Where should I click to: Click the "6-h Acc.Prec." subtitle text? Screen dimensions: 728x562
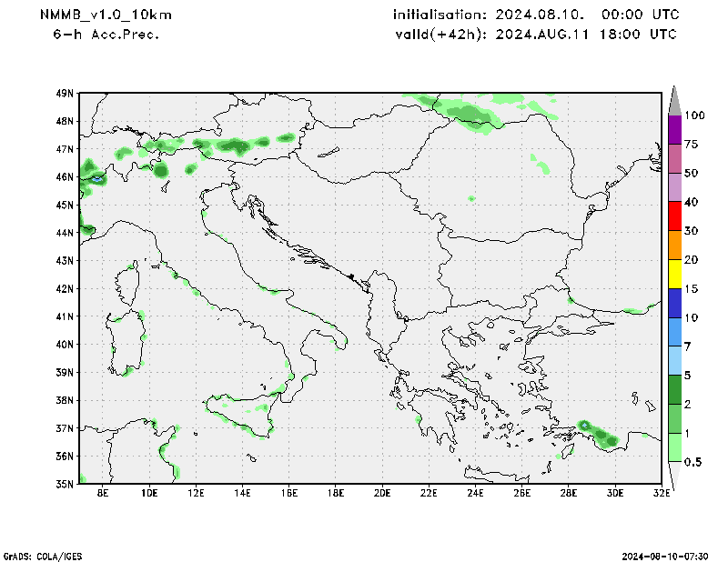[x=107, y=35]
